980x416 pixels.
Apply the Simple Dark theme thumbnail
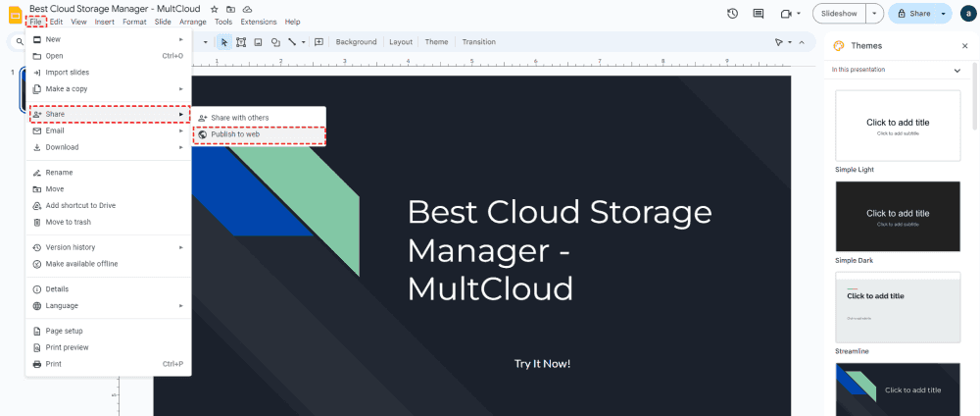(x=898, y=216)
